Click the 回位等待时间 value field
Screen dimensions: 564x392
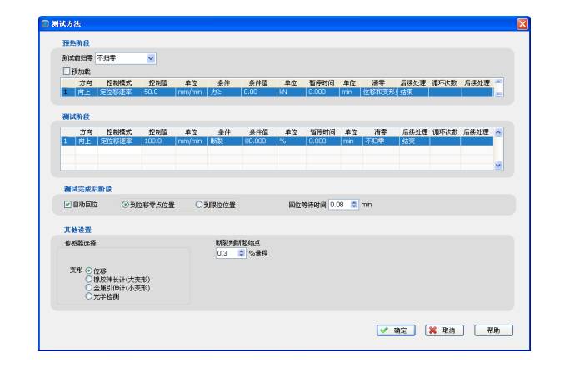tap(339, 204)
